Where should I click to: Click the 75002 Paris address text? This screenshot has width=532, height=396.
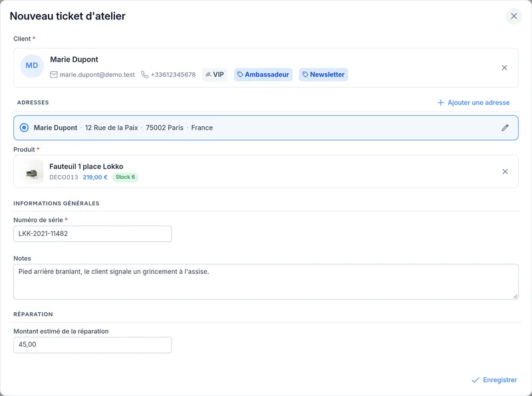tap(164, 128)
